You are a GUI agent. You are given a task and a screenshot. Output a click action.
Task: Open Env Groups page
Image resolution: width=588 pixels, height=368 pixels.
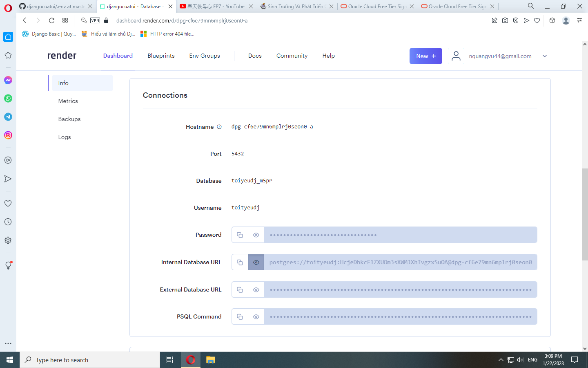(x=205, y=56)
